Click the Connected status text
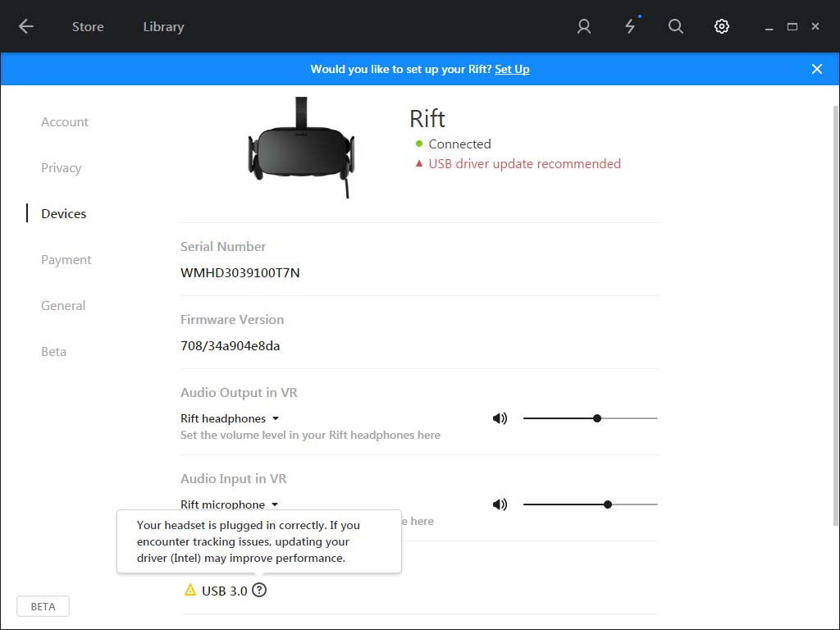840x630 pixels. click(459, 144)
